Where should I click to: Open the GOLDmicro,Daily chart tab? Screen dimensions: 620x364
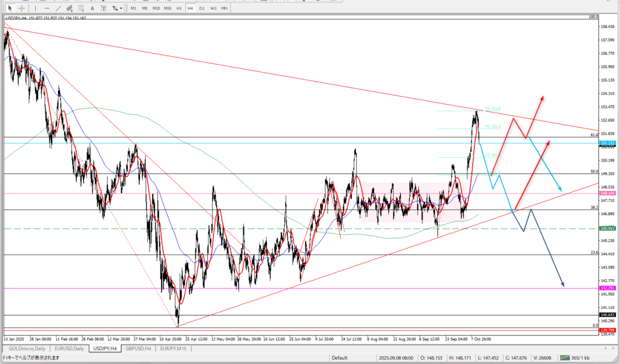pyautogui.click(x=25, y=349)
